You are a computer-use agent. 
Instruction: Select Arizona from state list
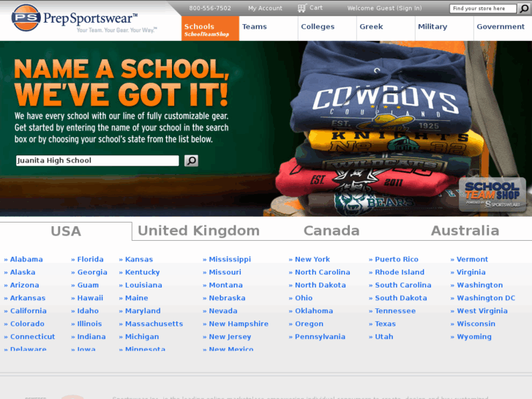[x=24, y=285]
